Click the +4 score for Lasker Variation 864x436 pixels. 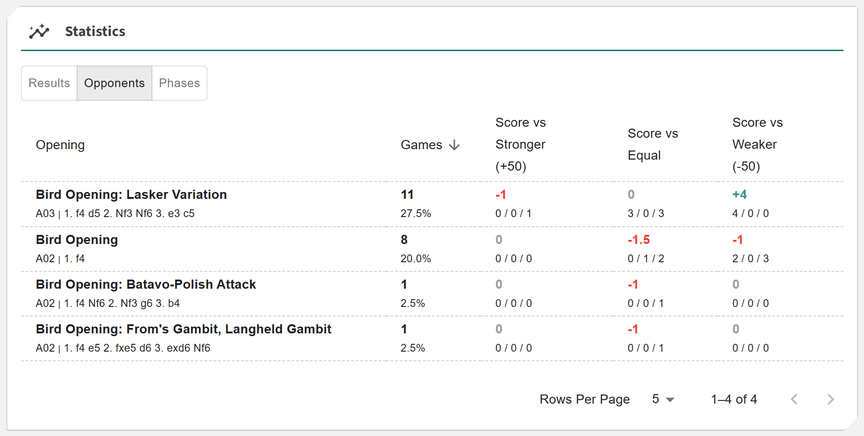pyautogui.click(x=740, y=195)
